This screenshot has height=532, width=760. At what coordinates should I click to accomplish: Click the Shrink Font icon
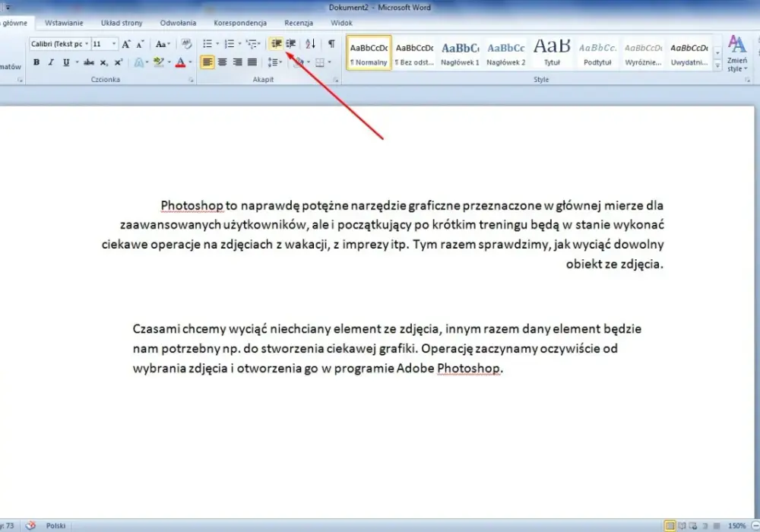[x=140, y=44]
